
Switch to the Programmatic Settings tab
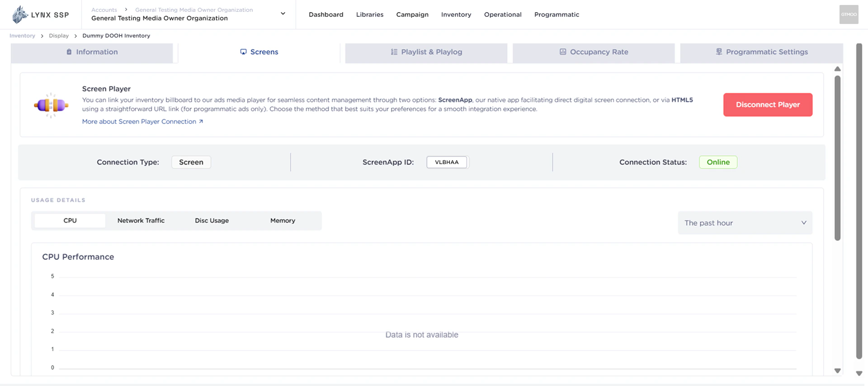(761, 52)
